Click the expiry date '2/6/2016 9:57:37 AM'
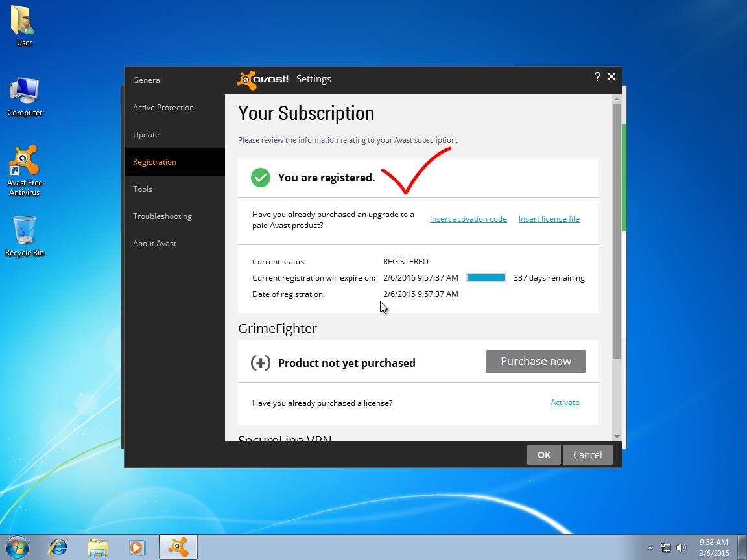747x560 pixels. click(x=421, y=277)
